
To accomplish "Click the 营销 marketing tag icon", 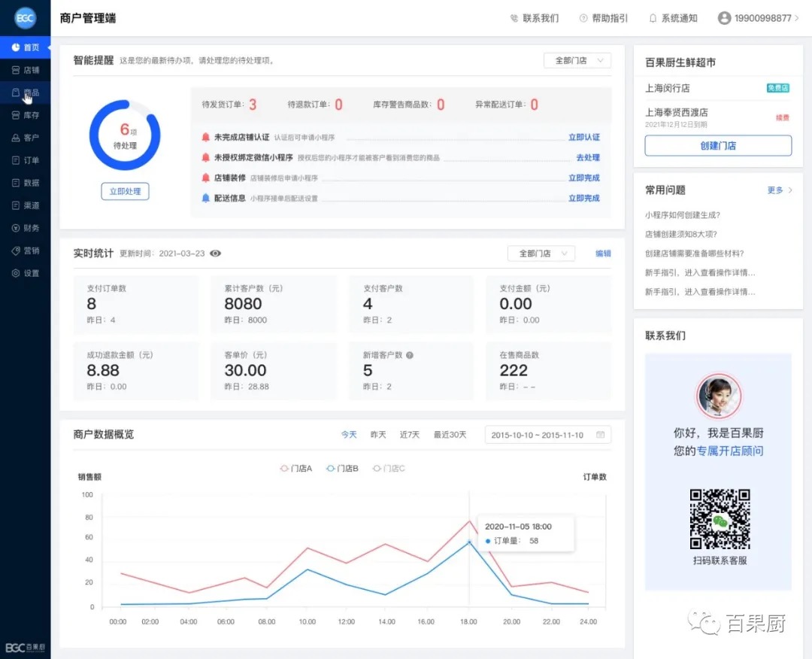I will [16, 251].
